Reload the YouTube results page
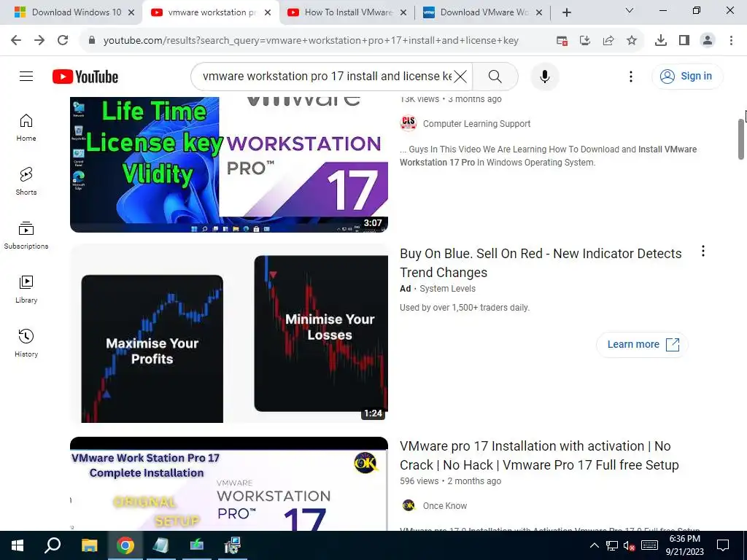The width and height of the screenshot is (747, 560). coord(63,41)
